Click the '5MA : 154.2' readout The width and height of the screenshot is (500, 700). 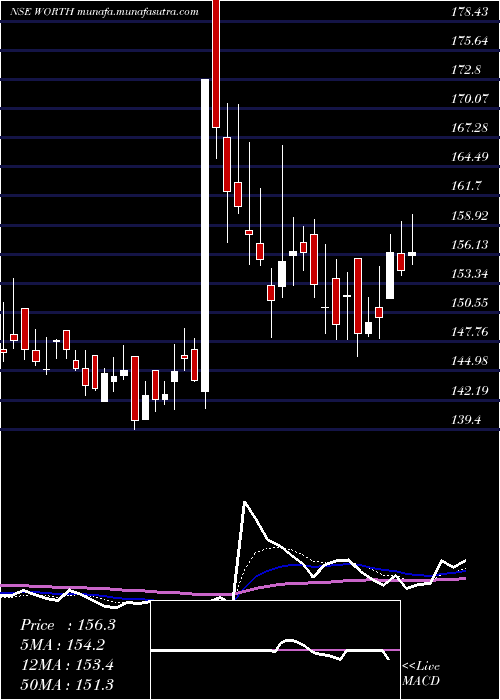(x=65, y=645)
